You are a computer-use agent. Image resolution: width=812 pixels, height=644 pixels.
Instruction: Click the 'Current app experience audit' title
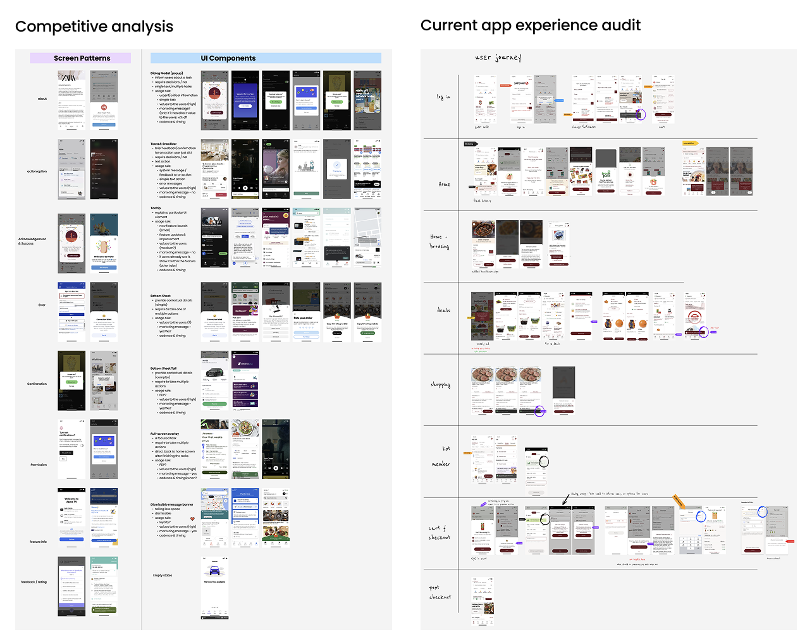(530, 25)
